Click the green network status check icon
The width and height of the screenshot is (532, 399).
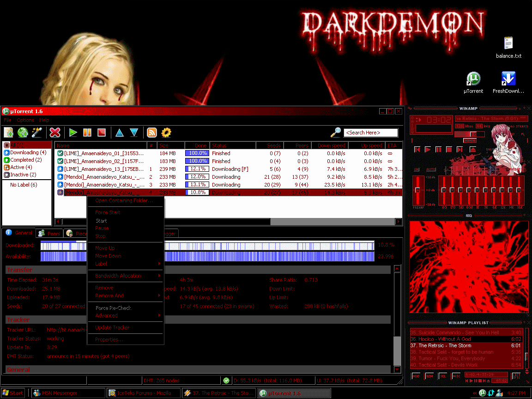pos(226,381)
